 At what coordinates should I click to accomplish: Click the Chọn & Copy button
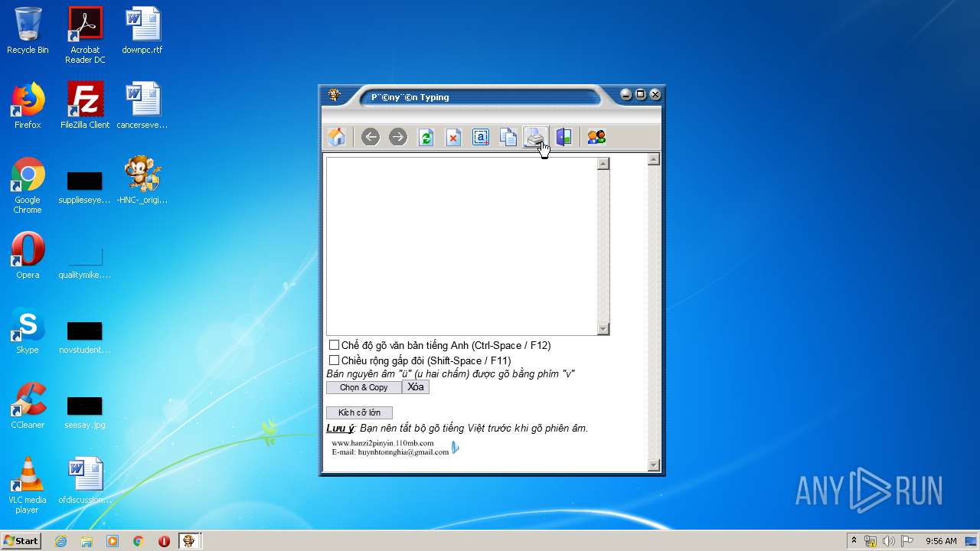[364, 387]
